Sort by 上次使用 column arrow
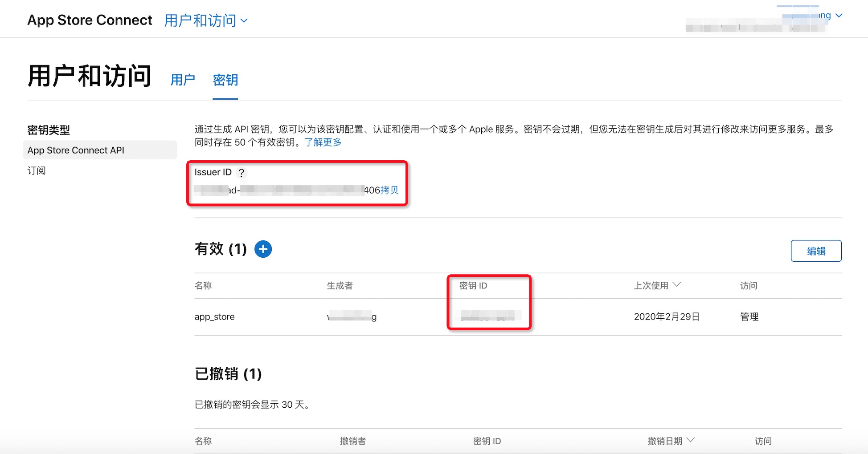 pyautogui.click(x=677, y=285)
